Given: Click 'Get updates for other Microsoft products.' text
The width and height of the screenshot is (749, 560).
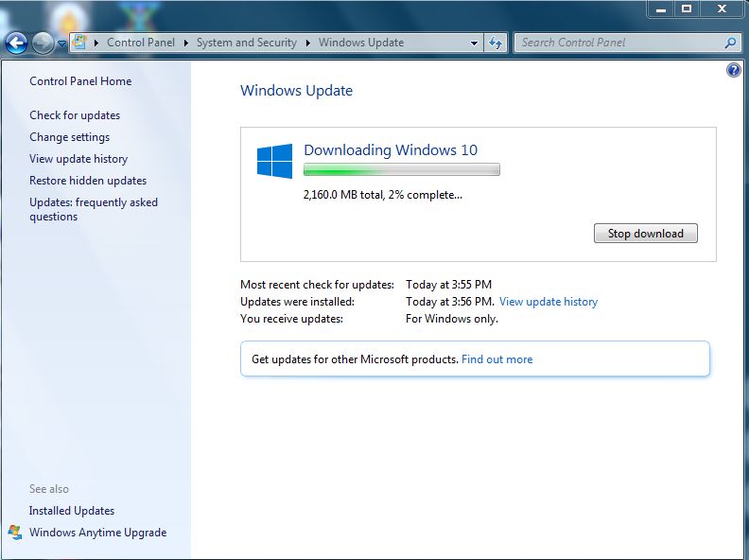Looking at the screenshot, I should [x=355, y=359].
